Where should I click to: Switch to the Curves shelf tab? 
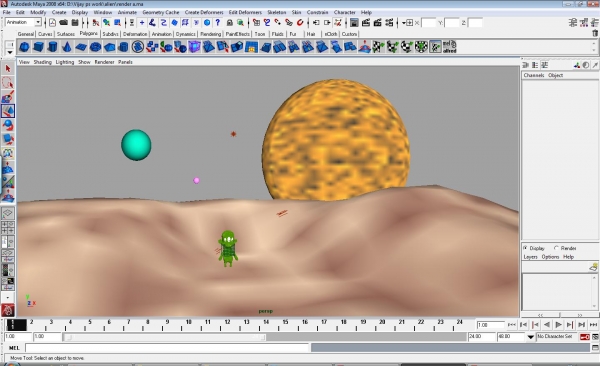point(45,34)
